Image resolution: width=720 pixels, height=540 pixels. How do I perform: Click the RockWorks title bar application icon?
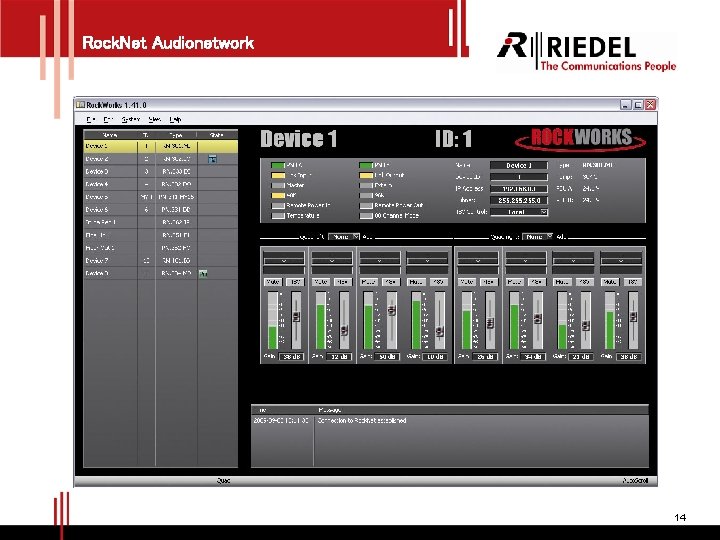[x=81, y=105]
